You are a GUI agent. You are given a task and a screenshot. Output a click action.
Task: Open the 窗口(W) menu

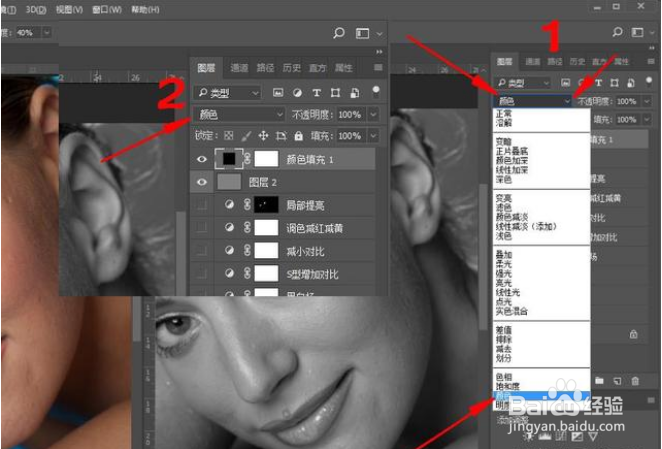(107, 9)
